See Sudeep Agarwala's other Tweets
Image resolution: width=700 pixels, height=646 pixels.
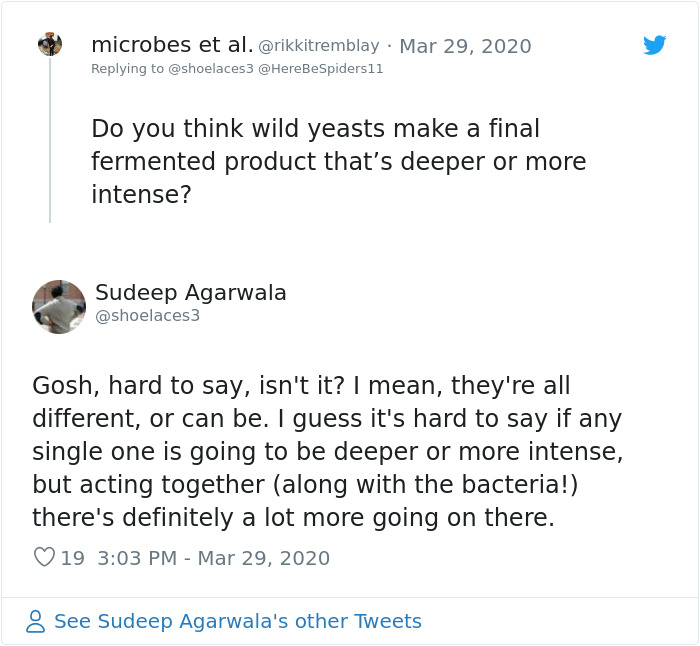237,621
